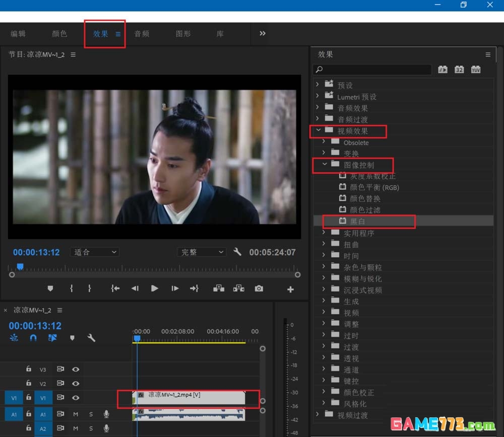Expand the 扭曲 folder
The width and height of the screenshot is (504, 437).
(324, 244)
